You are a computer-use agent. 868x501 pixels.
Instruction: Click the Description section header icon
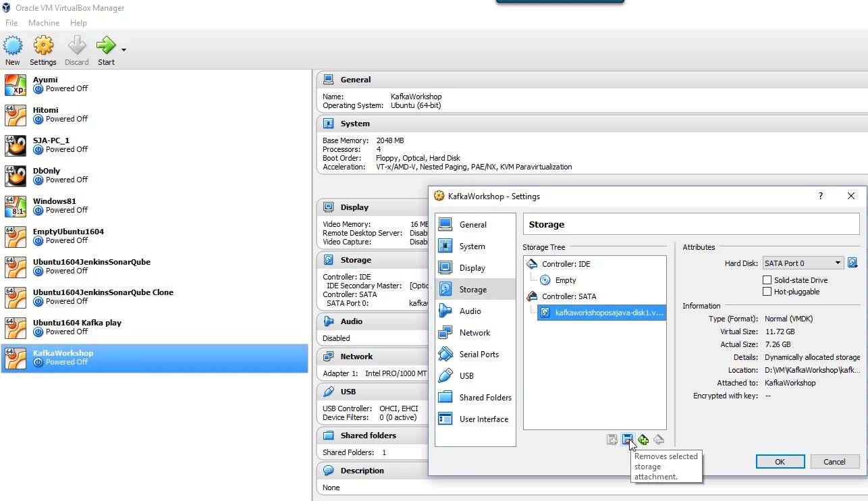[329, 471]
